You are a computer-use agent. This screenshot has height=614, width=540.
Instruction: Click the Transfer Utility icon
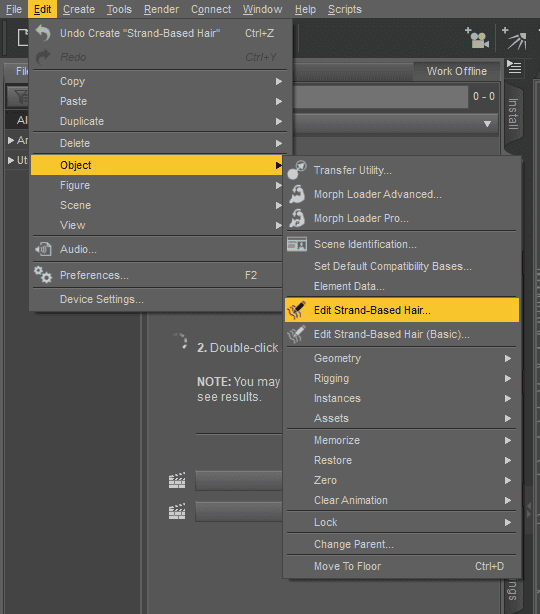click(x=297, y=170)
